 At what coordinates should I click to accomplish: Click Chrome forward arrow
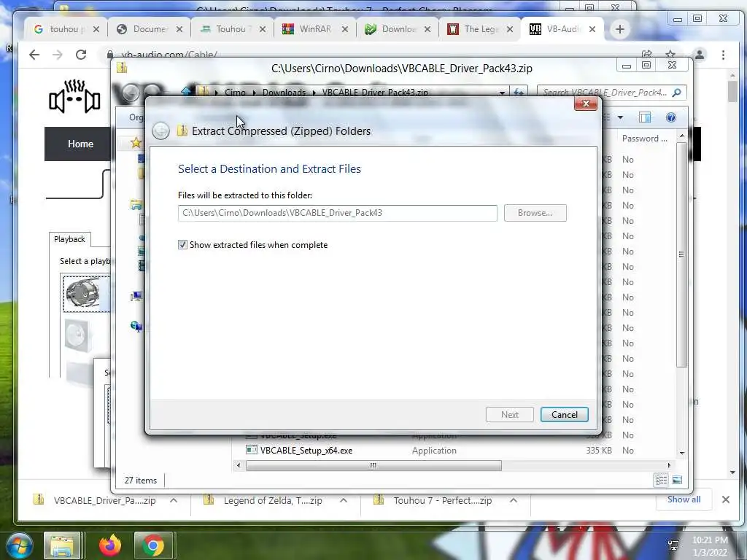pos(58,55)
